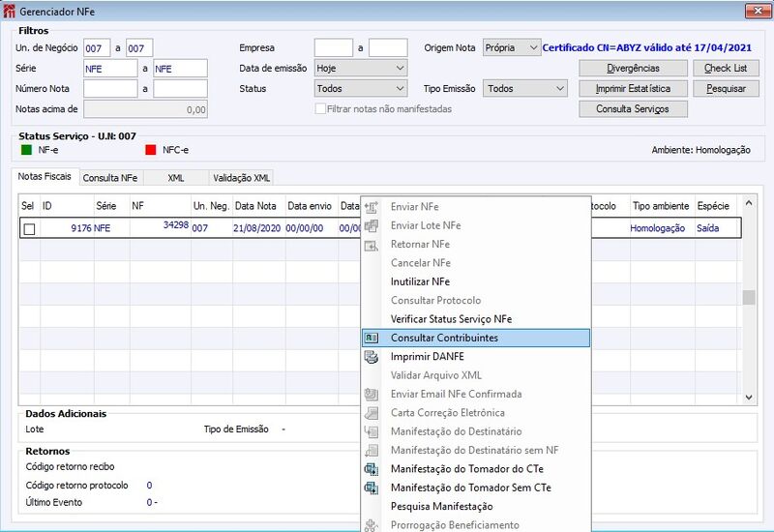Click the Consulta Serviços button
This screenshot has width=774, height=532.
point(633,109)
